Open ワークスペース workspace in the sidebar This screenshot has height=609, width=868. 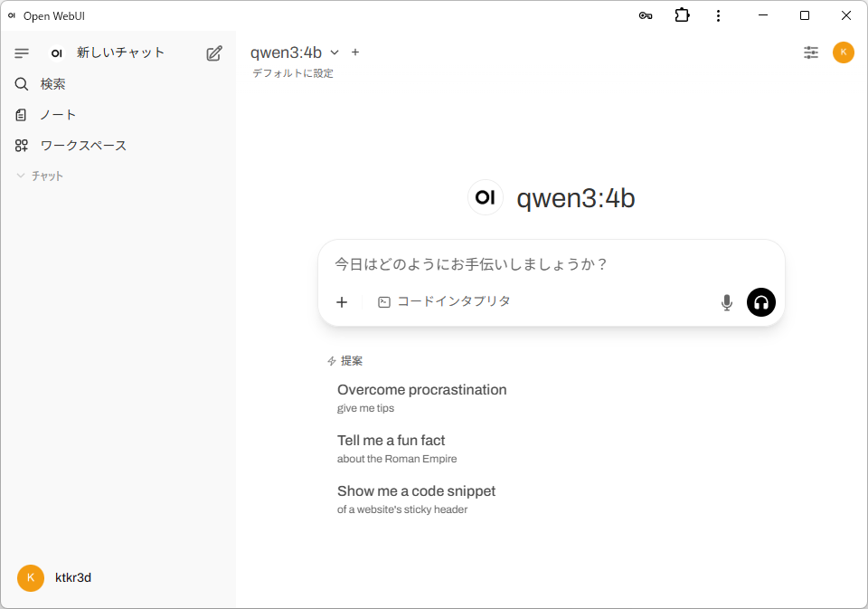coord(118,146)
